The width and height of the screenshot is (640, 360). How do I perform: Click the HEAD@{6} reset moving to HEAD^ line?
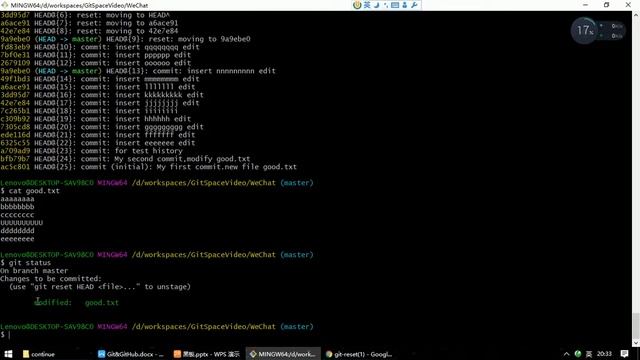tap(85, 15)
